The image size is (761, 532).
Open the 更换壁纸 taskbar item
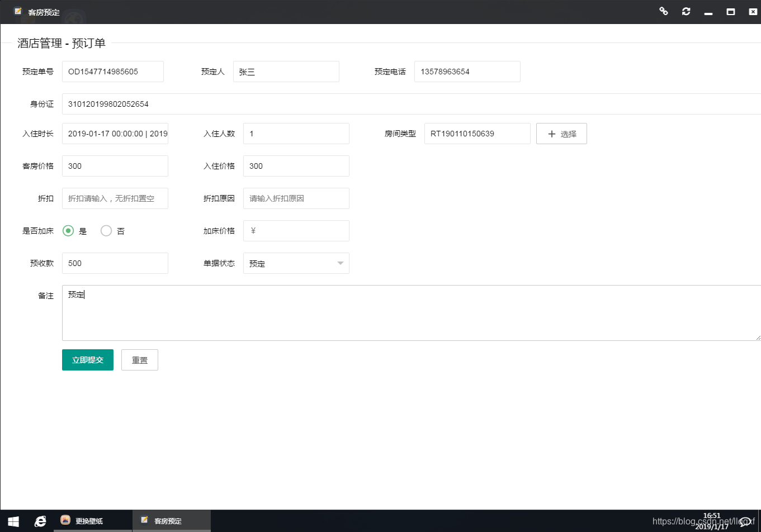tap(93, 521)
